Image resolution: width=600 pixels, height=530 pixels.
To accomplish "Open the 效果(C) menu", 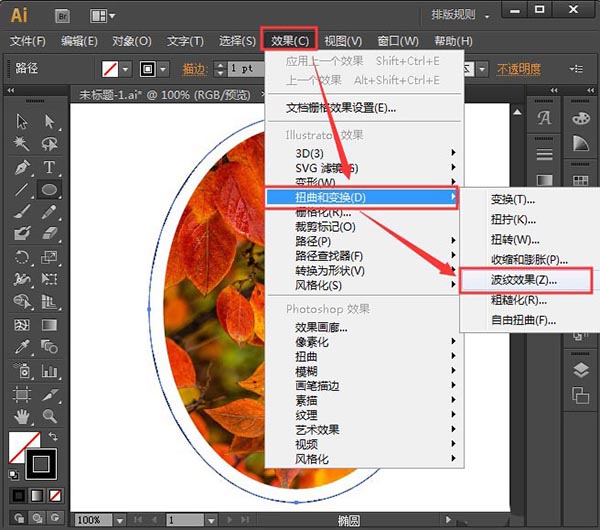I will click(x=289, y=40).
